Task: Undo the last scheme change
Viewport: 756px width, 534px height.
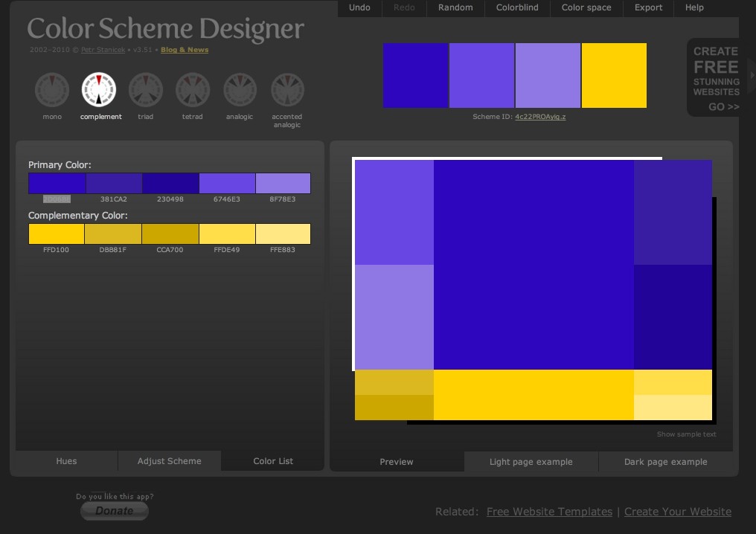Action: click(x=359, y=8)
